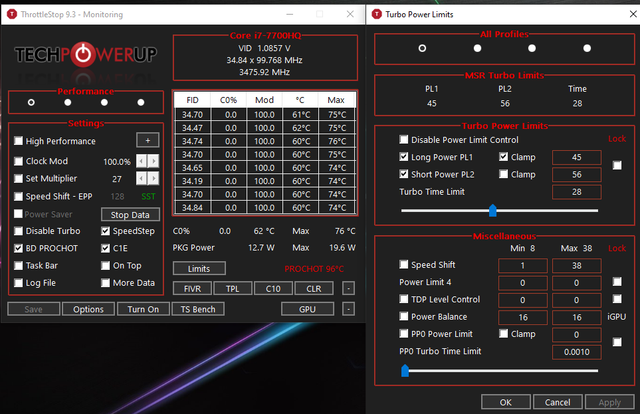The height and width of the screenshot is (414, 640).
Task: Click the TechPowerUp logo
Action: (x=86, y=54)
